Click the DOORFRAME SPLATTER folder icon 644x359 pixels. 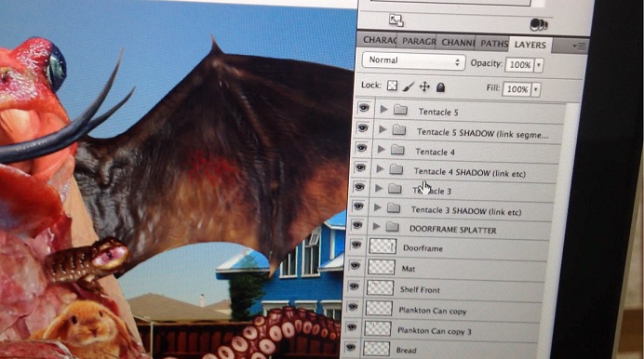point(392,227)
